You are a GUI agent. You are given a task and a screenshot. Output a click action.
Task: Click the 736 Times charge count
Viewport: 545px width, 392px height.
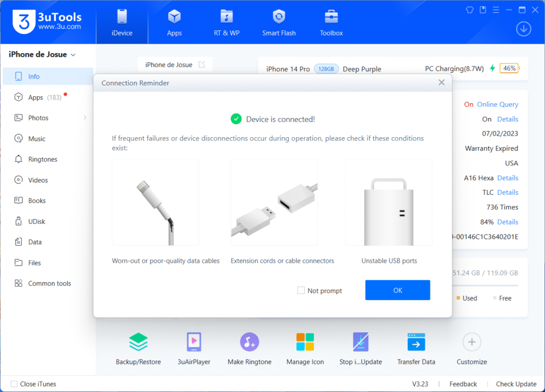502,207
